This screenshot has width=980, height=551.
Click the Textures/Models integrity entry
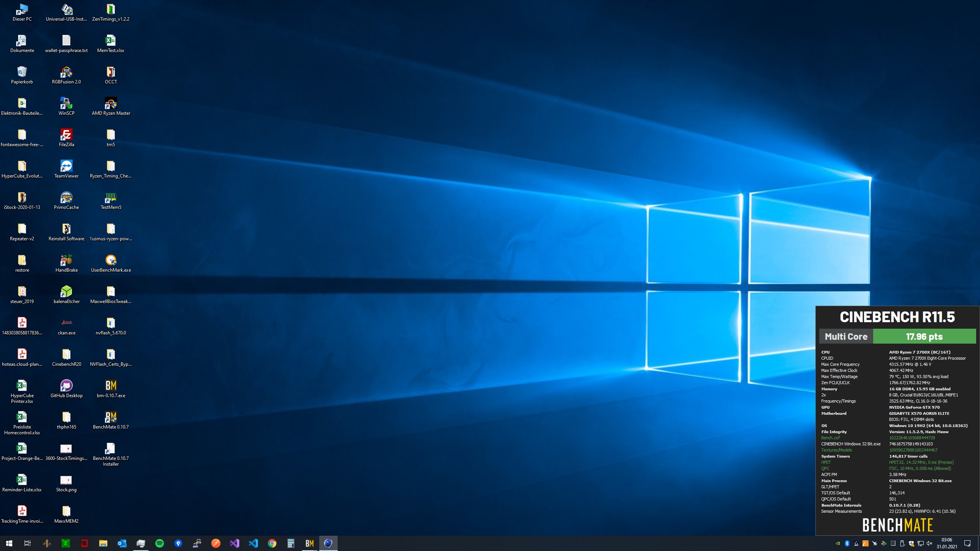coord(836,450)
